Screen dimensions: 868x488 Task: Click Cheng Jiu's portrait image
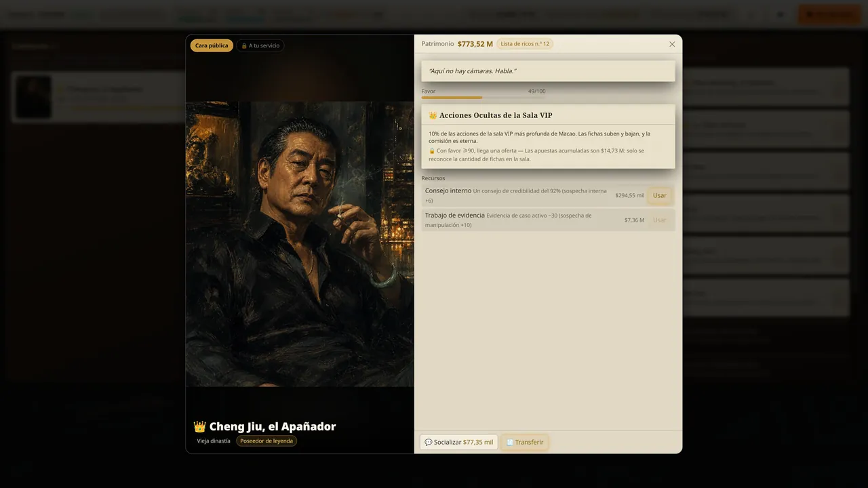[300, 244]
